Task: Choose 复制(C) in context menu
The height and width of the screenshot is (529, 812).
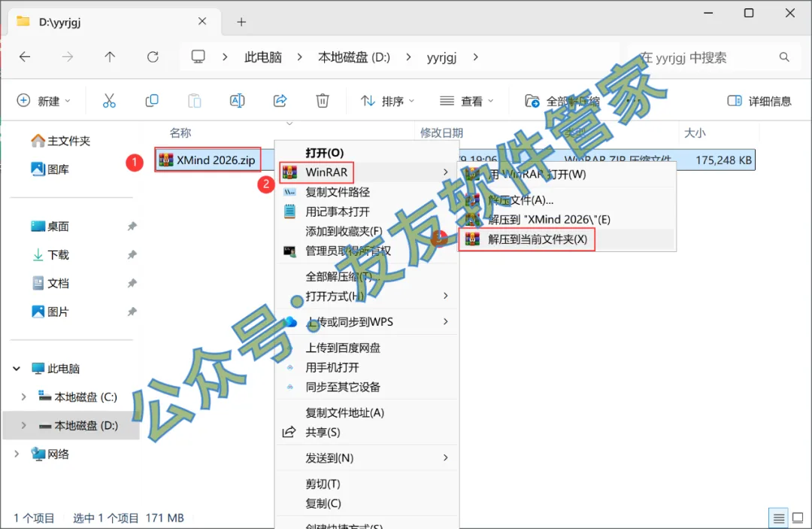Action: point(366,503)
